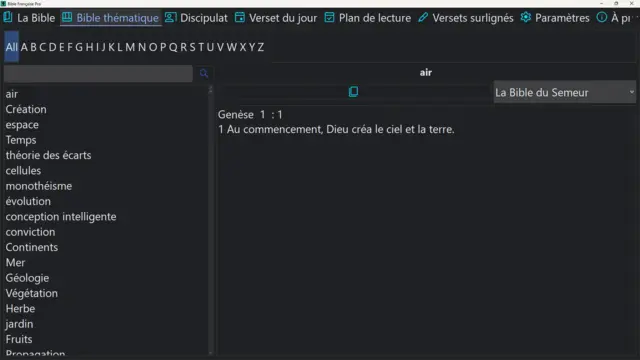This screenshot has height=360, width=640.
Task: Select the 'évolution' topic
Action: (x=28, y=201)
